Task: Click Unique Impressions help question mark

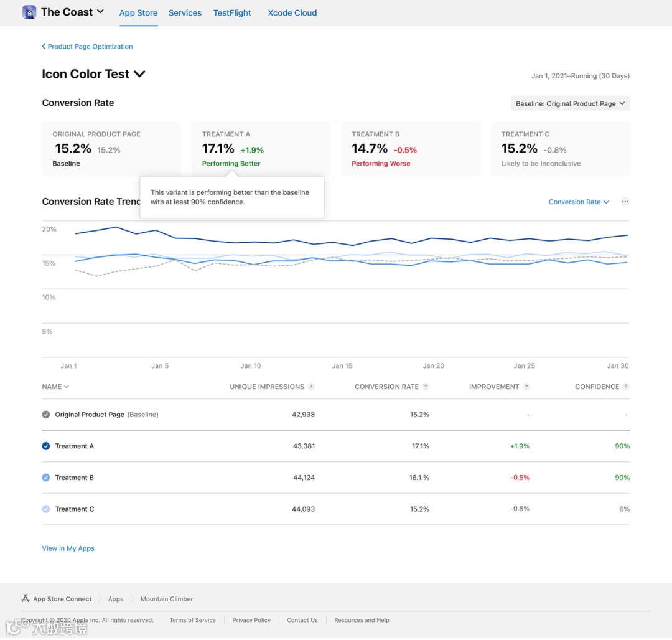Action: point(311,387)
